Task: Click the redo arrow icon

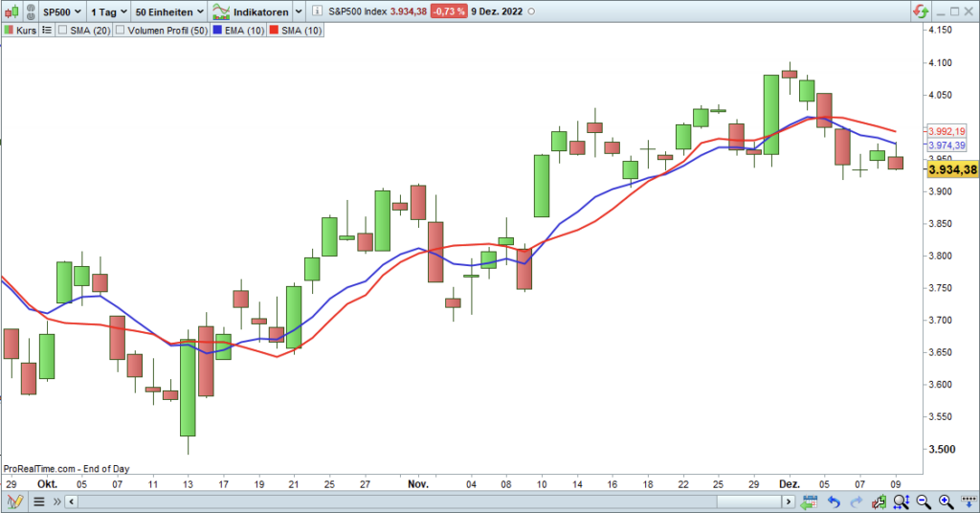Action: [x=857, y=502]
